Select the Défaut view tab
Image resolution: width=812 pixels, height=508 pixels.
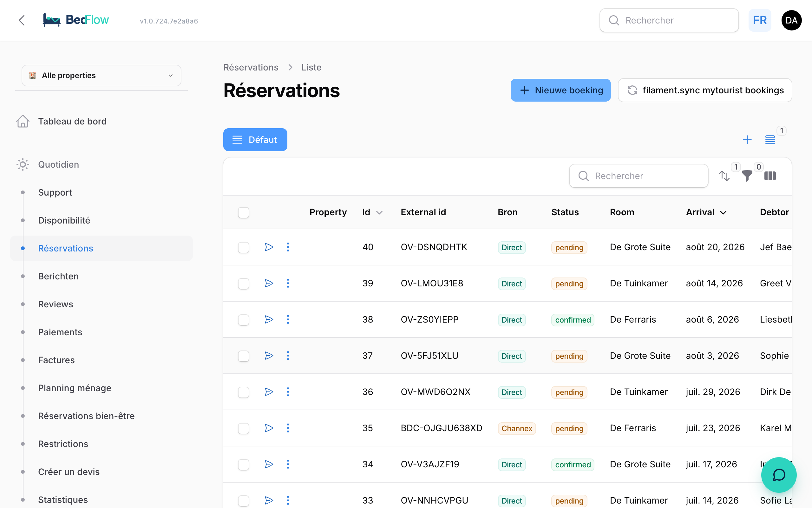pos(255,140)
